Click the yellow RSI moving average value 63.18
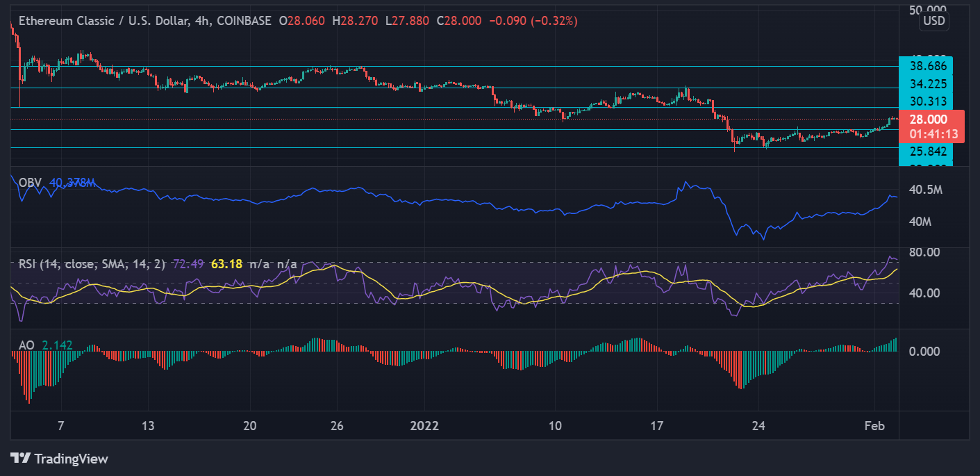The image size is (980, 476). pos(226,264)
